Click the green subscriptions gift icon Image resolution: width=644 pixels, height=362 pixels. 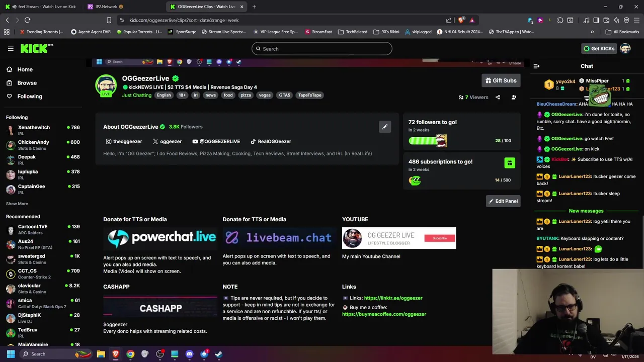tap(510, 163)
